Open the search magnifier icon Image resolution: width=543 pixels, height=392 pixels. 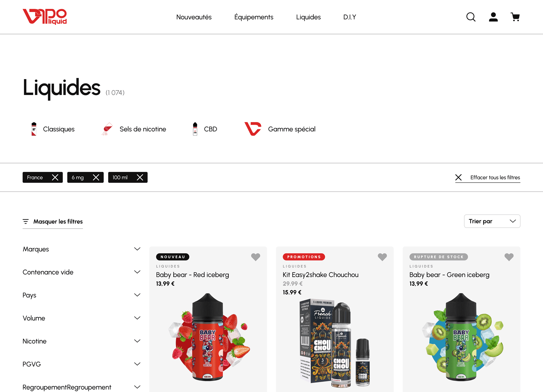(x=471, y=17)
